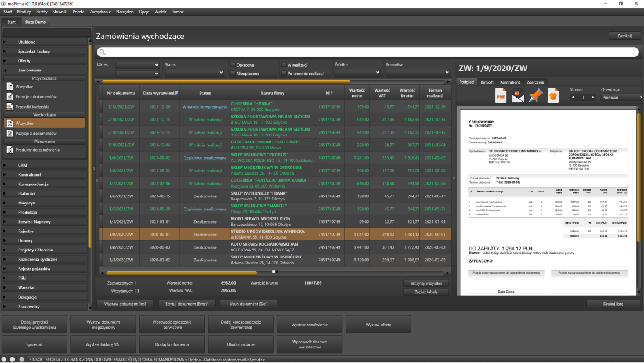Click Edytuj dokument [Enter] button
This screenshot has width=644, height=363.
(187, 304)
